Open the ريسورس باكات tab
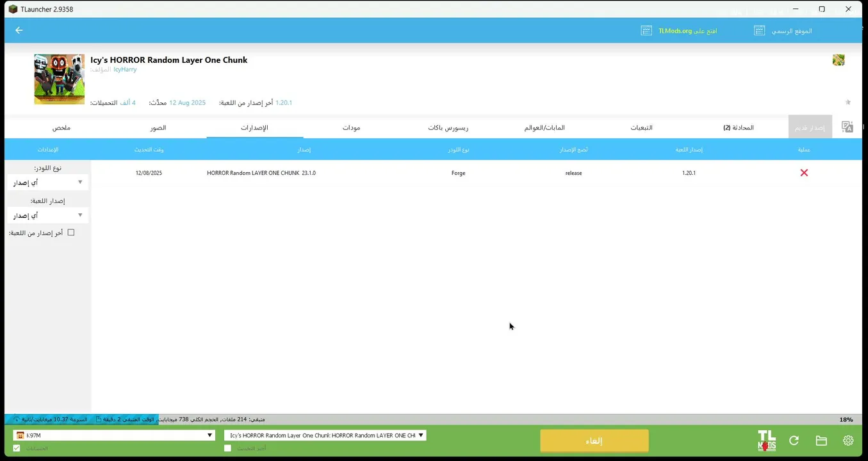 point(448,127)
